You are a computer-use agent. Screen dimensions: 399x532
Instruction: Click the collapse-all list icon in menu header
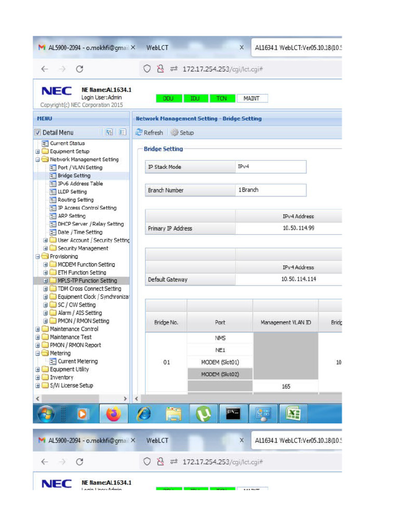tap(122, 132)
